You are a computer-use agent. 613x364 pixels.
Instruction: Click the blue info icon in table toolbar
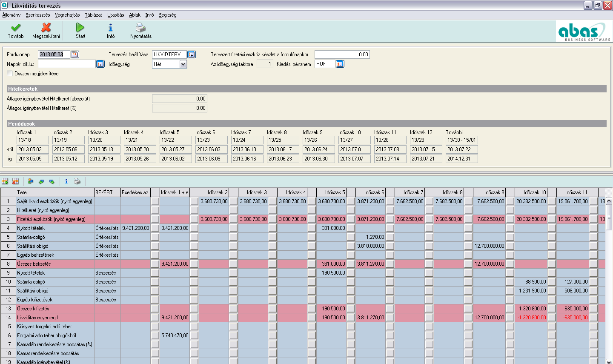coord(66,181)
